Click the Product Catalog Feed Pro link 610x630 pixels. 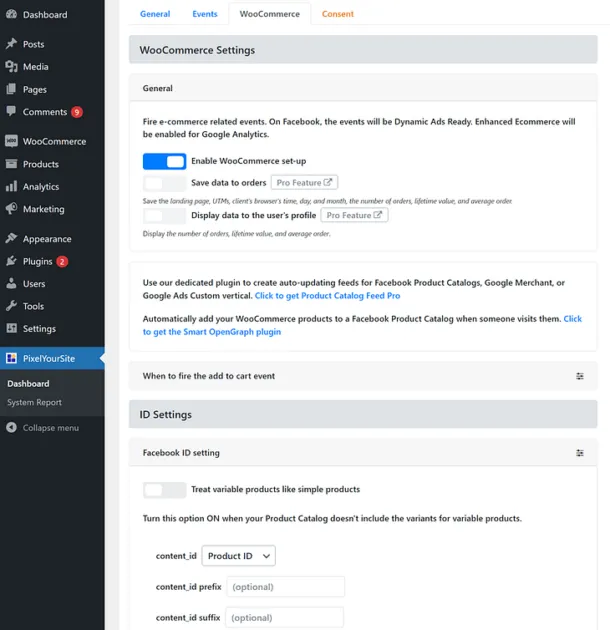click(x=327, y=297)
